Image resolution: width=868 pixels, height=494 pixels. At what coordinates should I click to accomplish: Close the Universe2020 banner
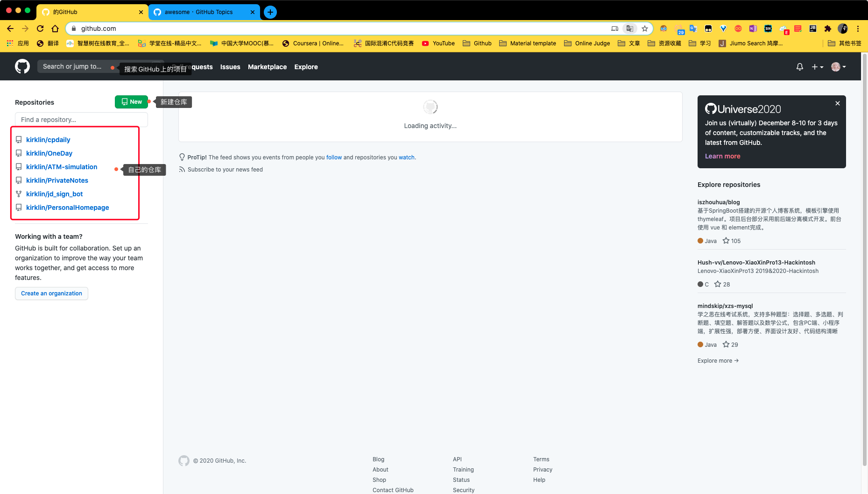838,103
